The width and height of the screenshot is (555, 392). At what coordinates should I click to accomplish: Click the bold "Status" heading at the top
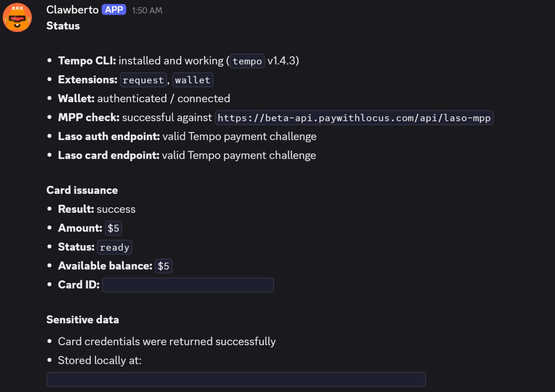click(x=63, y=26)
